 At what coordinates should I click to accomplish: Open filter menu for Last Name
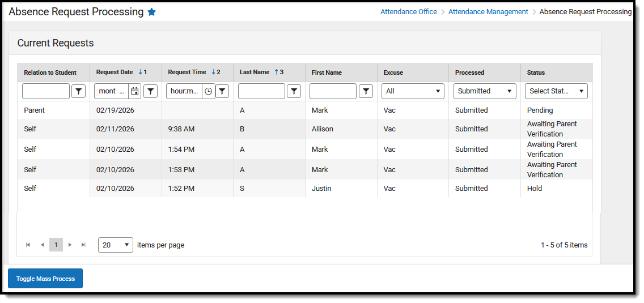[294, 91]
